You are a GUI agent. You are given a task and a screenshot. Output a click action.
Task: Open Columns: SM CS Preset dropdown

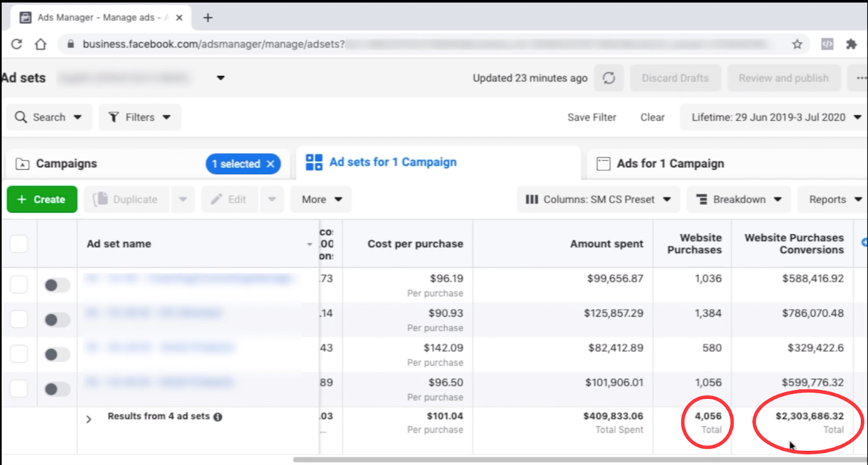click(x=598, y=200)
